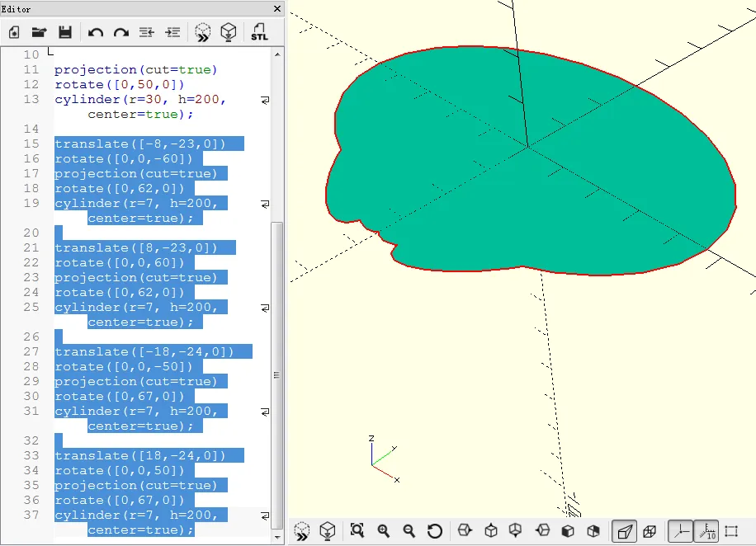This screenshot has height=546, width=756.
Task: Click the editor scrollbar down arrow
Action: coord(277,537)
